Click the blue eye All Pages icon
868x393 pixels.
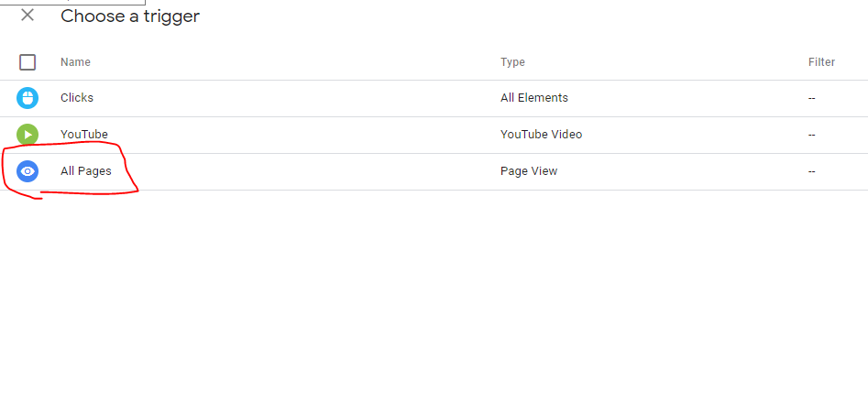(x=27, y=171)
